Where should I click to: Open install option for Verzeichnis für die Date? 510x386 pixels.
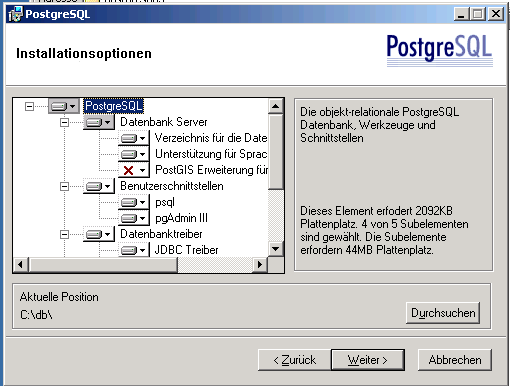click(134, 138)
